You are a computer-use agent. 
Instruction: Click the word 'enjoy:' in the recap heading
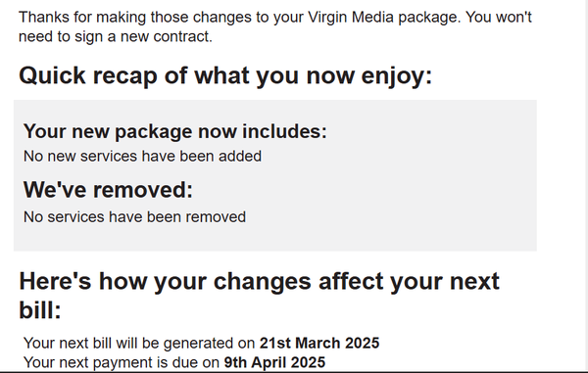pos(397,76)
